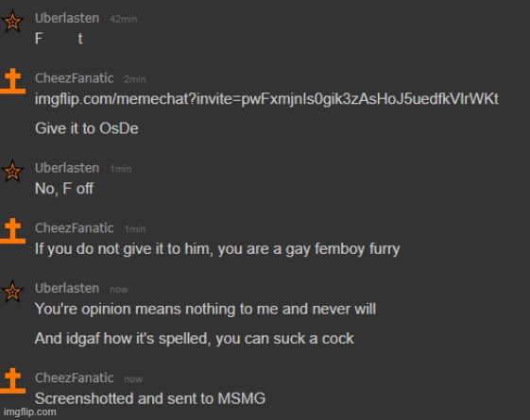
Task: Open the CheezFanatic username above the invite link
Action: (x=75, y=78)
